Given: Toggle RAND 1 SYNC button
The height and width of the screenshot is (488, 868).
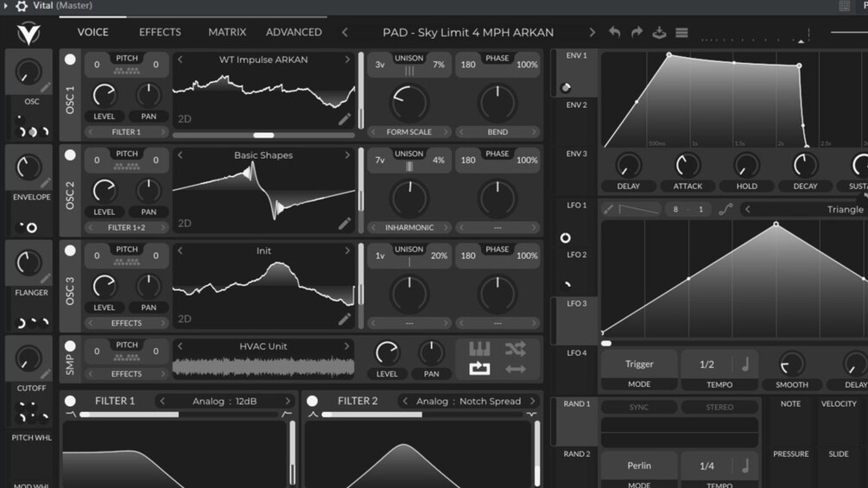Looking at the screenshot, I should (x=639, y=407).
